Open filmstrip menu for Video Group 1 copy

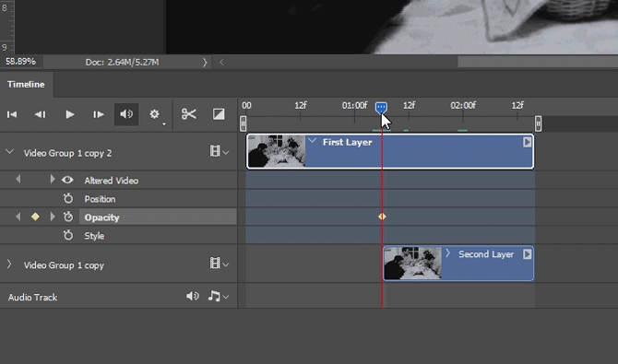pos(220,264)
